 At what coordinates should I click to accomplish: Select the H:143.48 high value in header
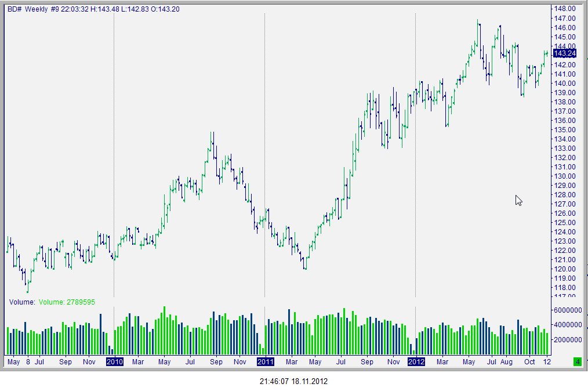pos(104,9)
